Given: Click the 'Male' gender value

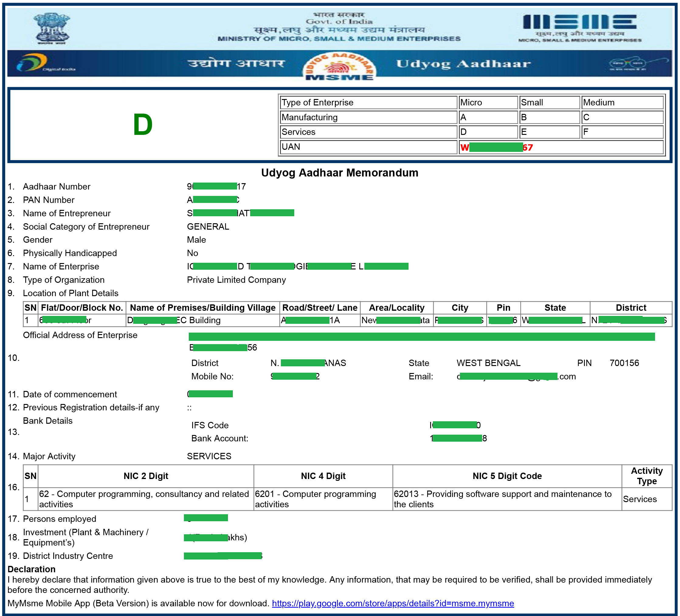Looking at the screenshot, I should tap(196, 240).
